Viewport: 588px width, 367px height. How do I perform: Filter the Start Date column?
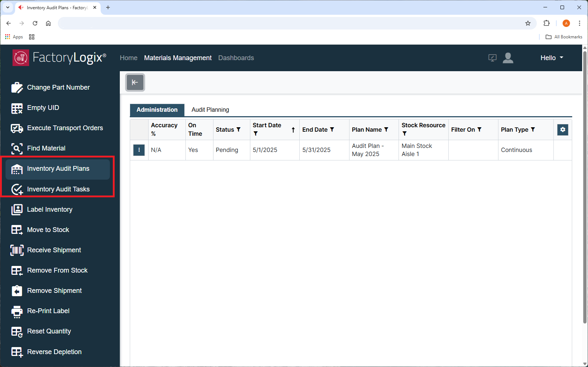coord(255,134)
